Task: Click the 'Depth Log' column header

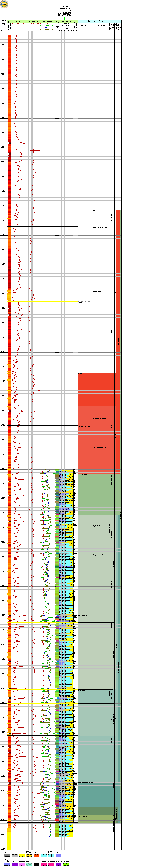Action: tap(4, 22)
